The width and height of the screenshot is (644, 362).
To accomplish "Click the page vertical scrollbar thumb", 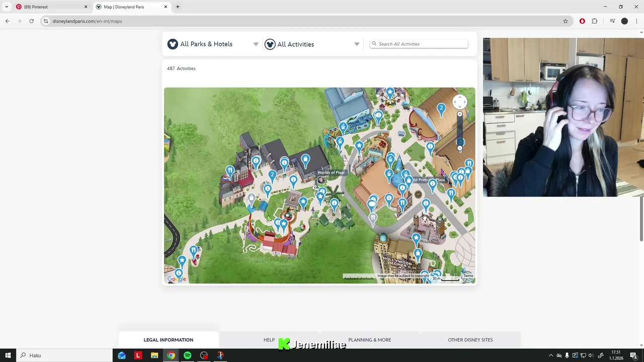I will 641,219.
